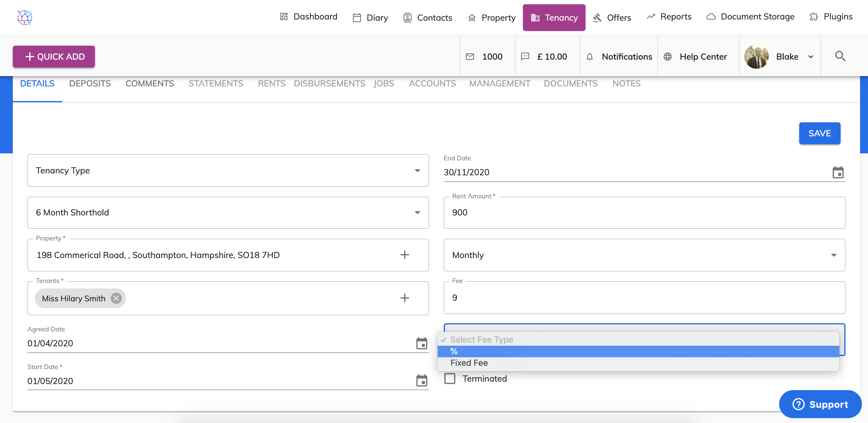Click the plus icon in Property field
Image resolution: width=868 pixels, height=423 pixels.
click(x=404, y=255)
